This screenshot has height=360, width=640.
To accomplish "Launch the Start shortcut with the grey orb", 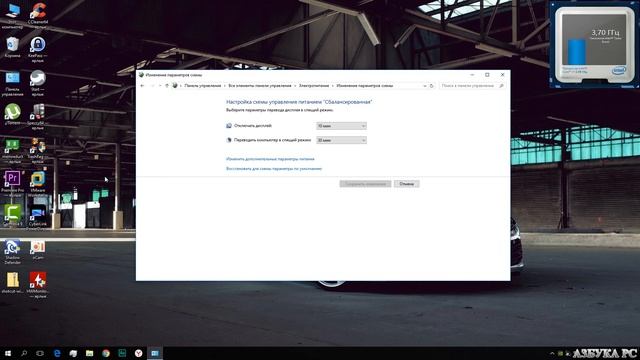I will tap(38, 83).
